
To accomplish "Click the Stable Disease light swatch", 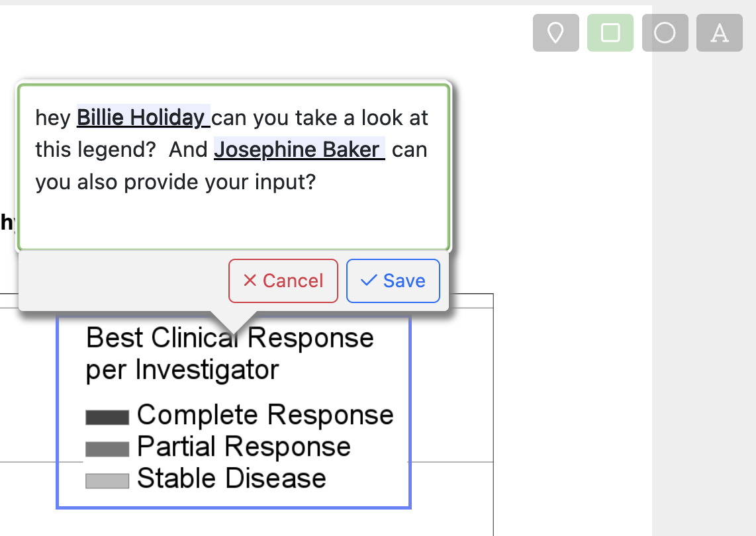I will pos(107,481).
